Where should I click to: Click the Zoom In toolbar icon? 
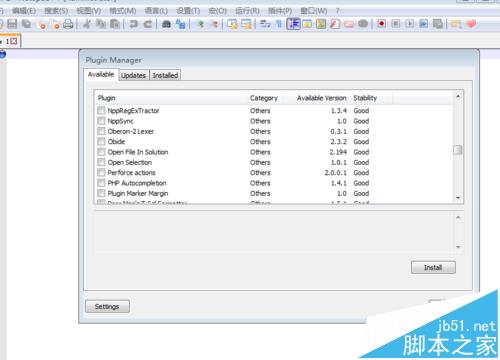point(200,24)
